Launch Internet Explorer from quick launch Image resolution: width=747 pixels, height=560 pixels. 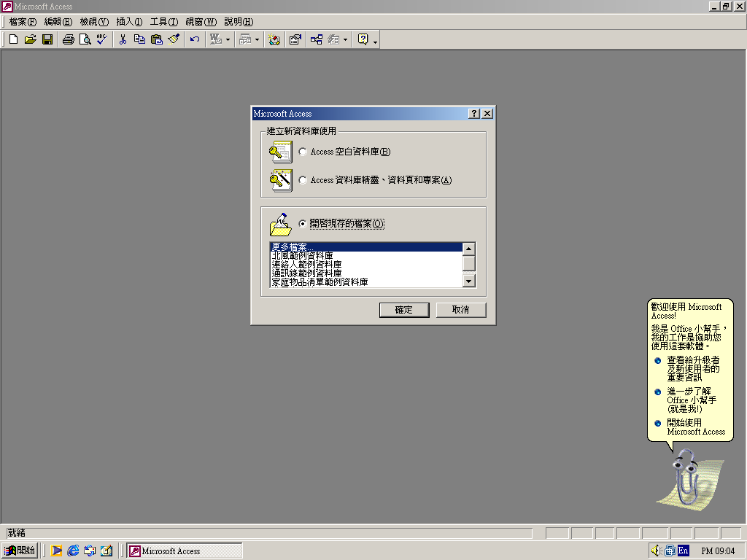73,551
